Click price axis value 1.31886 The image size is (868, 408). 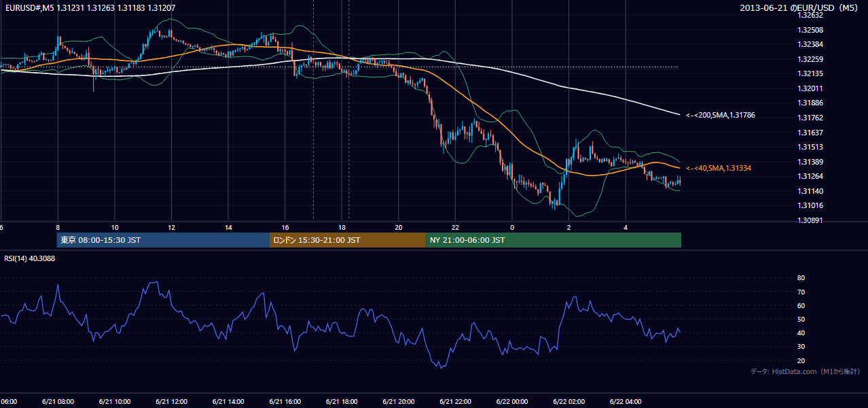pos(810,103)
